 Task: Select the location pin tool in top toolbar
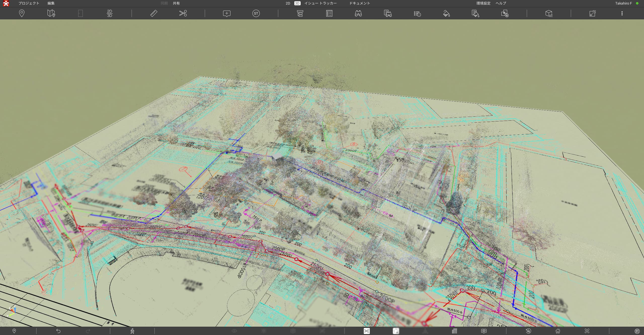pos(22,13)
